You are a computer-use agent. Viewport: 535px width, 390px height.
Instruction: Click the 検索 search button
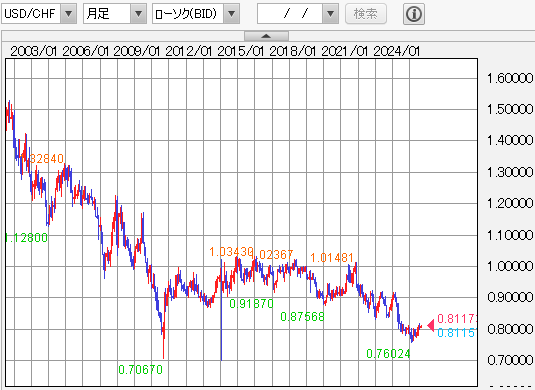[366, 14]
